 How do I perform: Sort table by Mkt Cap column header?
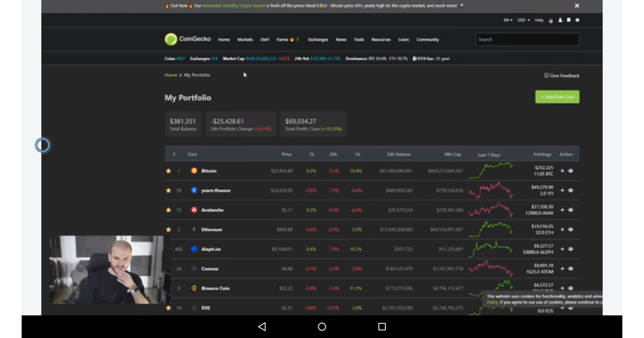(x=453, y=154)
